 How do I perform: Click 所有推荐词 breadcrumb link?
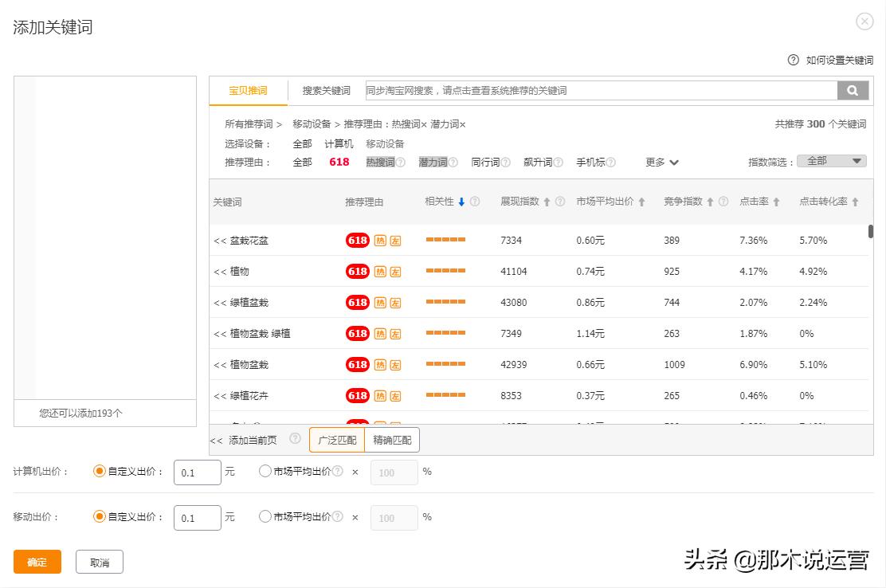tap(249, 123)
